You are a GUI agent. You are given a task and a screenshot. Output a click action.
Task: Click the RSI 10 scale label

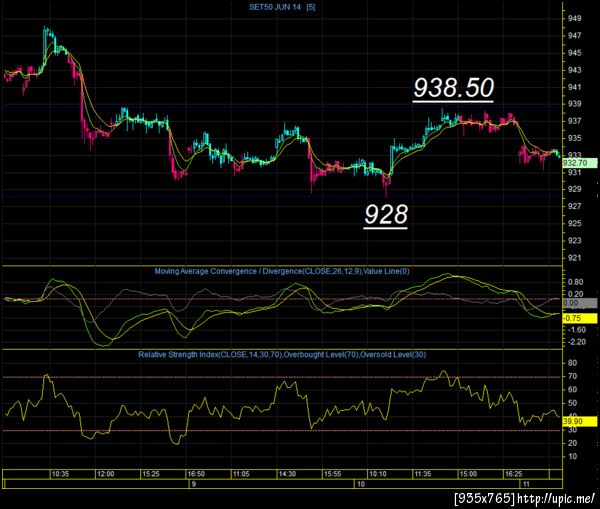coord(572,457)
